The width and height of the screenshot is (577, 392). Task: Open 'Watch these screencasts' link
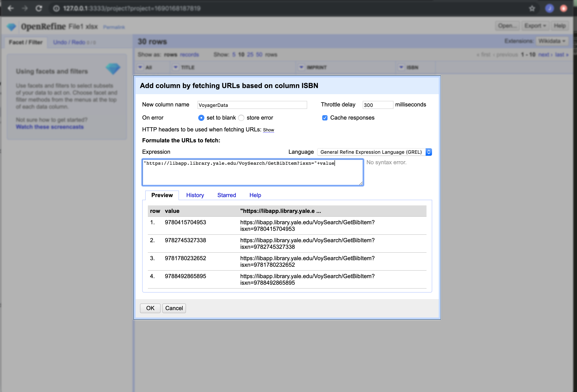tap(50, 127)
